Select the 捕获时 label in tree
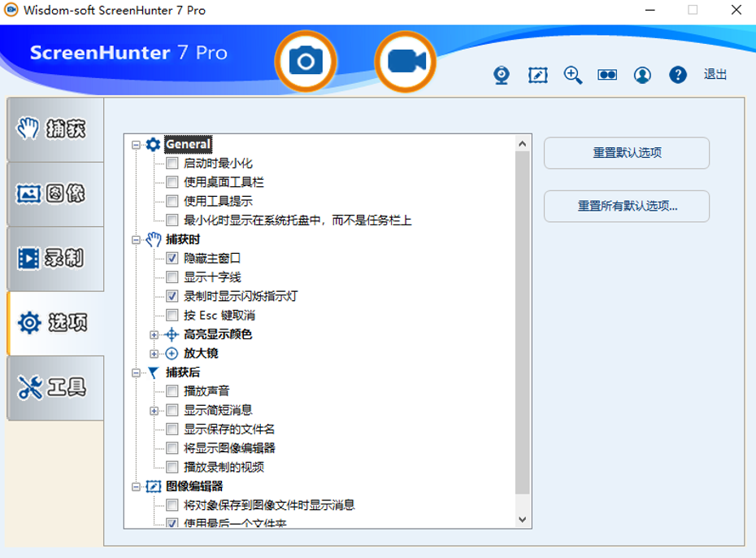 (183, 239)
